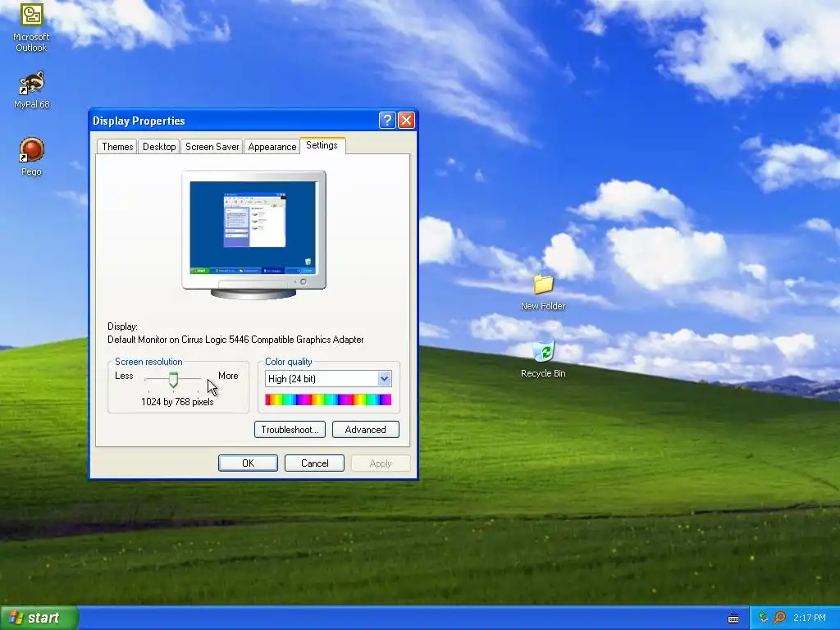Cancel the Display Properties dialog
The image size is (840, 630).
[x=314, y=463]
